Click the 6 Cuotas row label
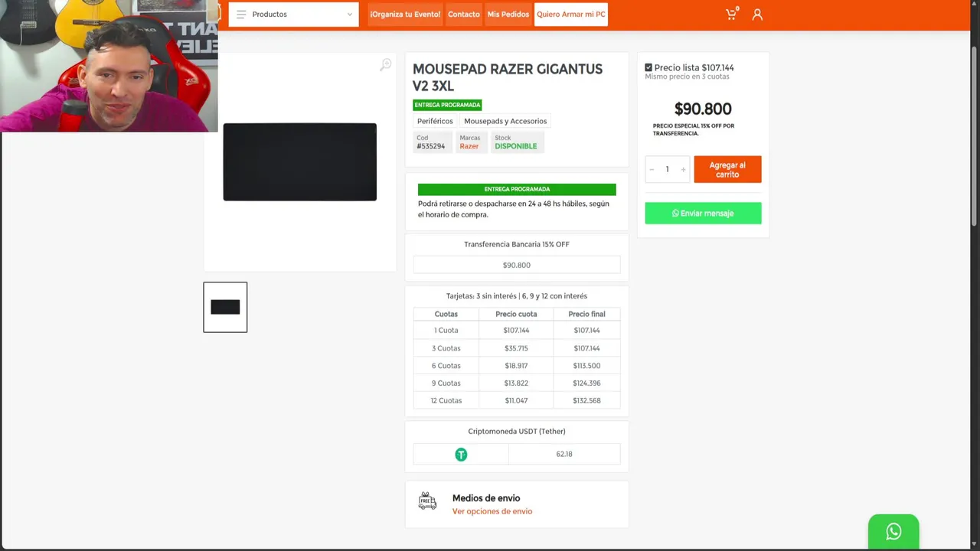The image size is (980, 551). click(x=446, y=366)
